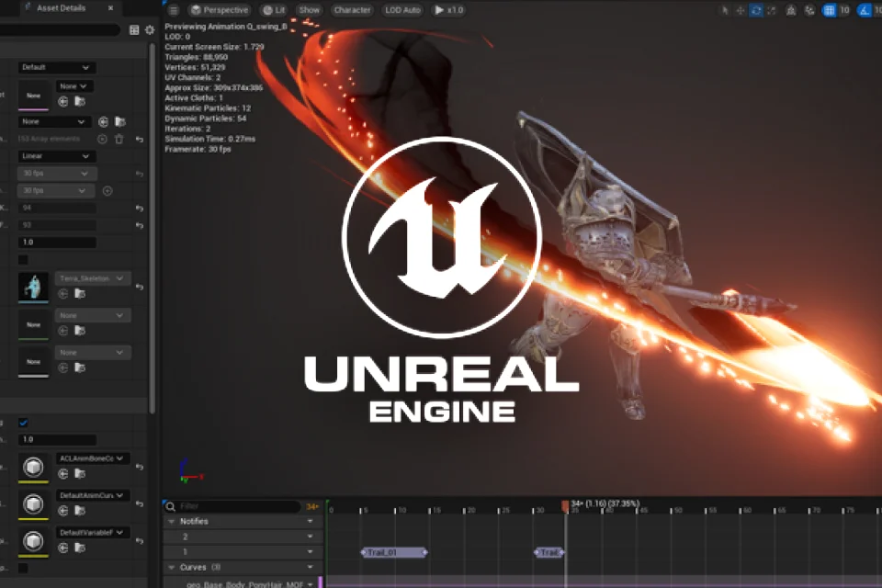Reset the Terra_Skeleton property to default

point(140,287)
